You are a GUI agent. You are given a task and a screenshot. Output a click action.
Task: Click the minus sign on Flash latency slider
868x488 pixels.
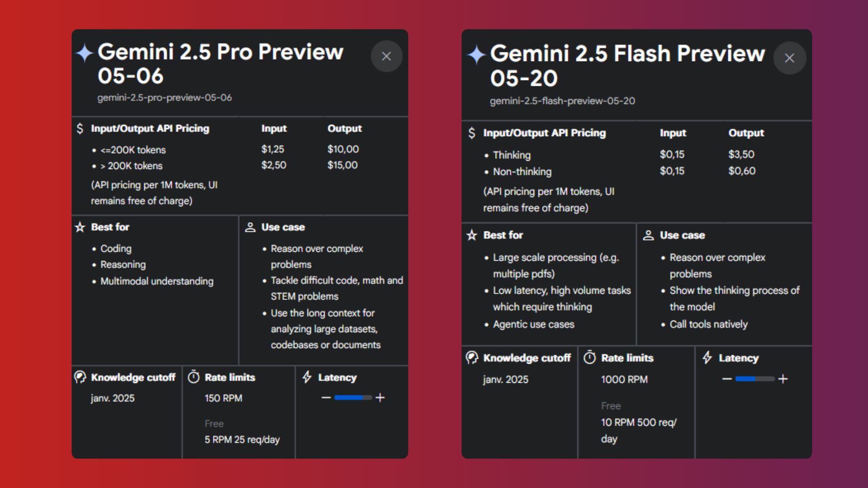(x=727, y=379)
